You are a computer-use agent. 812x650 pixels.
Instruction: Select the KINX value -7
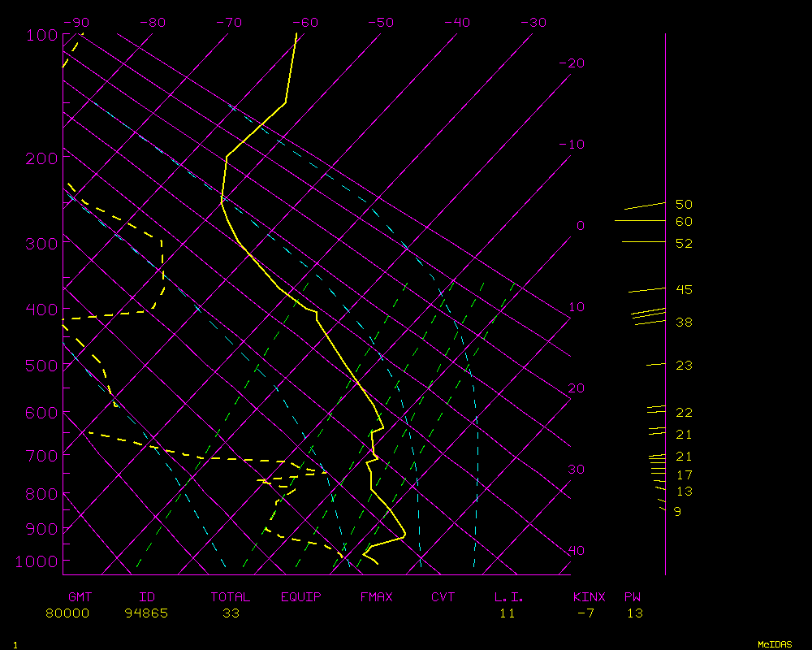point(585,613)
